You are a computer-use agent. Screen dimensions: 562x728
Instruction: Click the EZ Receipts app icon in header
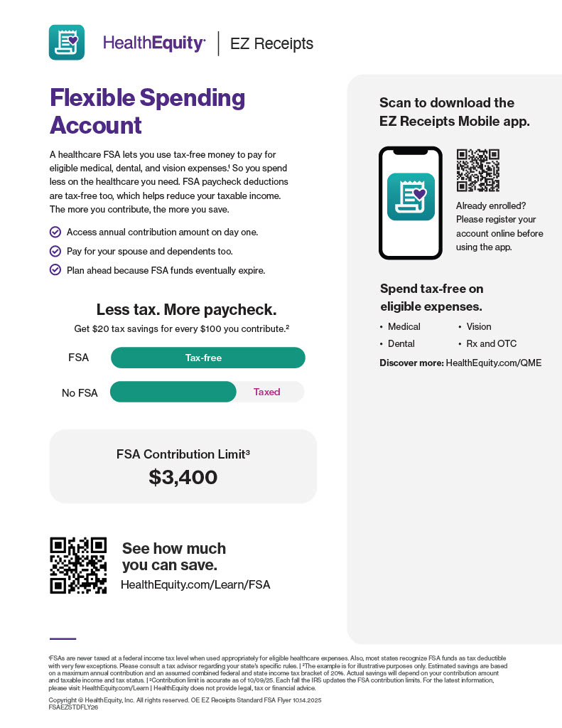[66, 43]
